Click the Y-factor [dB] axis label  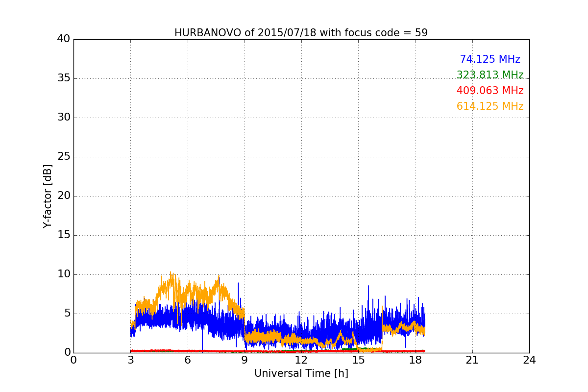pyautogui.click(x=48, y=196)
